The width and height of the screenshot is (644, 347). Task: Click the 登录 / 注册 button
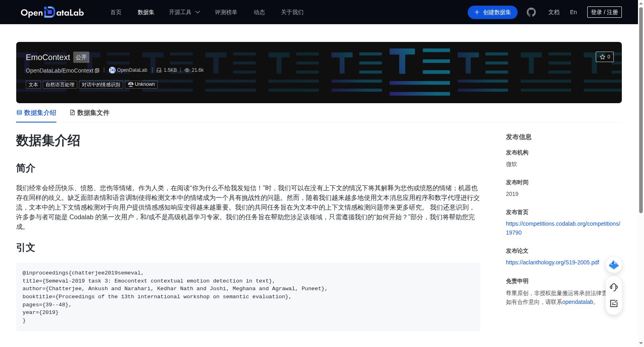(x=604, y=12)
